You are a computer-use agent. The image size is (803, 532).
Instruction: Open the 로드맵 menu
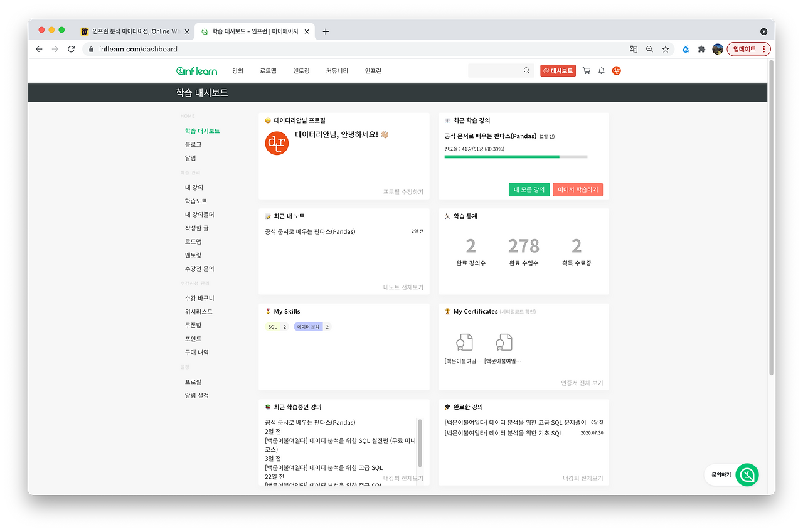click(x=268, y=71)
